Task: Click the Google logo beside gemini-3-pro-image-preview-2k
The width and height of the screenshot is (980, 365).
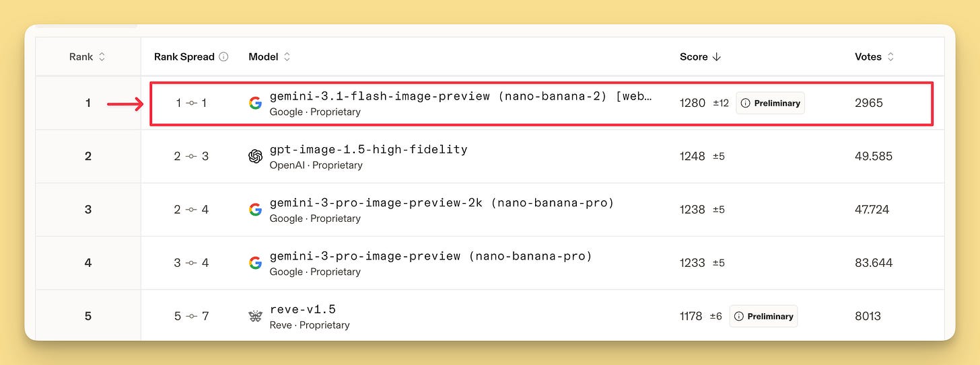Action: coord(255,210)
